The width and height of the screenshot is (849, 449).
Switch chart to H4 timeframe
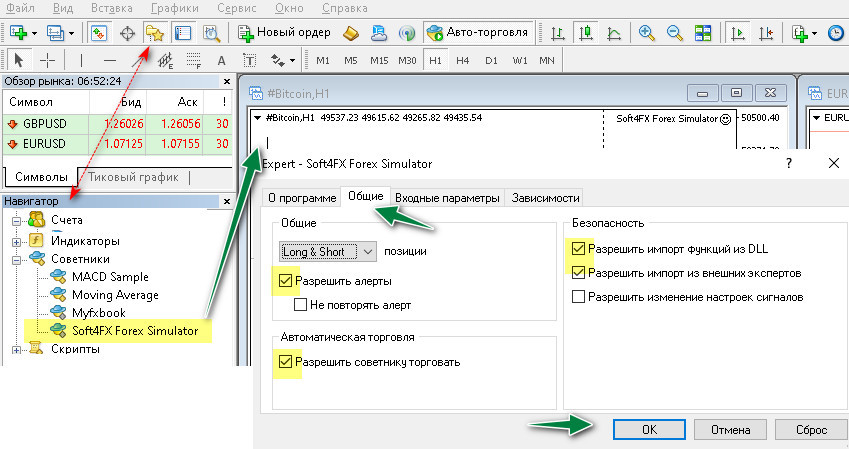tap(462, 61)
